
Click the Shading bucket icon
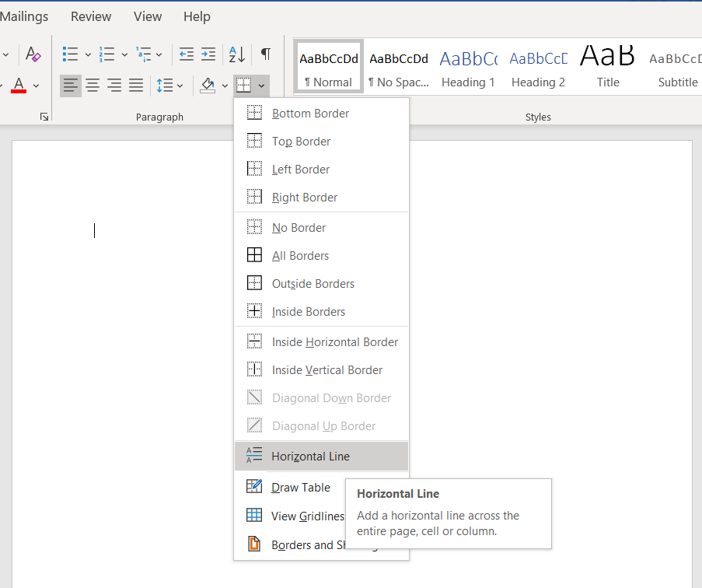tap(208, 86)
